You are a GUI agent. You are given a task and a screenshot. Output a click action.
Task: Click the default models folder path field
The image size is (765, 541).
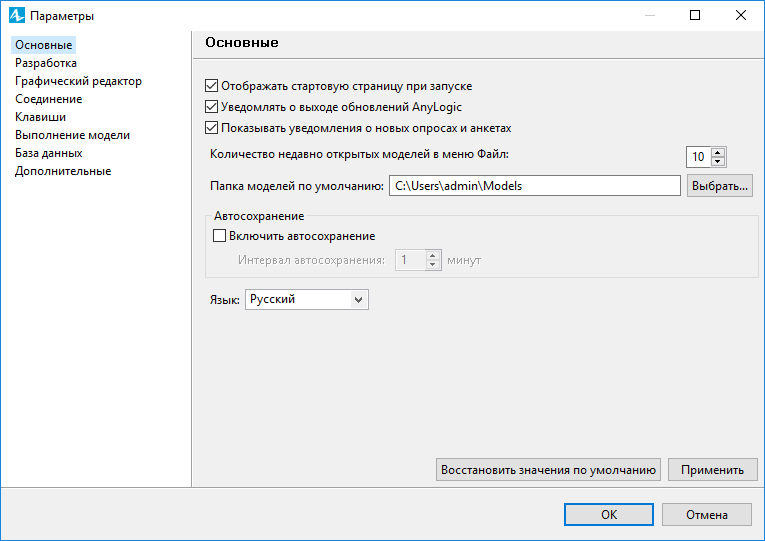535,186
